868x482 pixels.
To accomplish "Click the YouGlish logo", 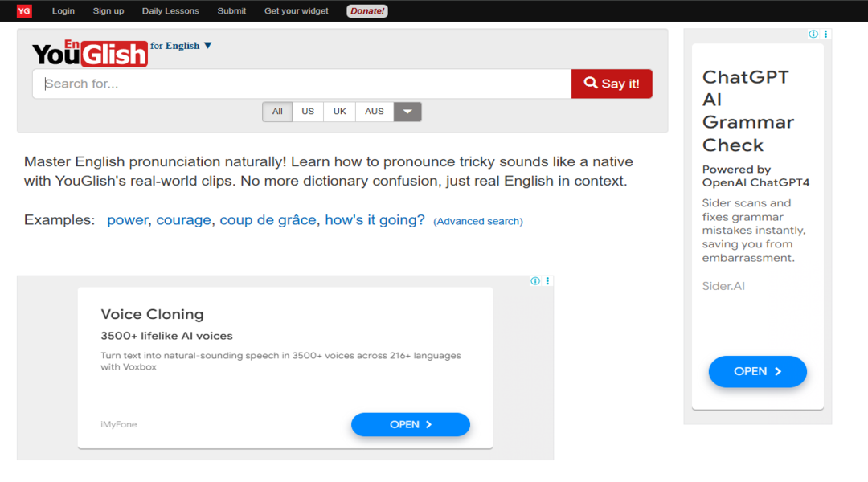I will click(90, 53).
